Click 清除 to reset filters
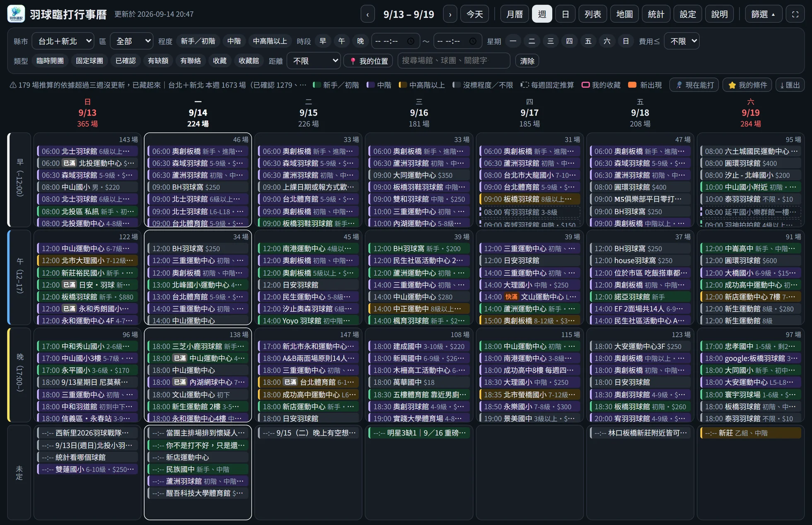This screenshot has width=812, height=525. (x=527, y=61)
